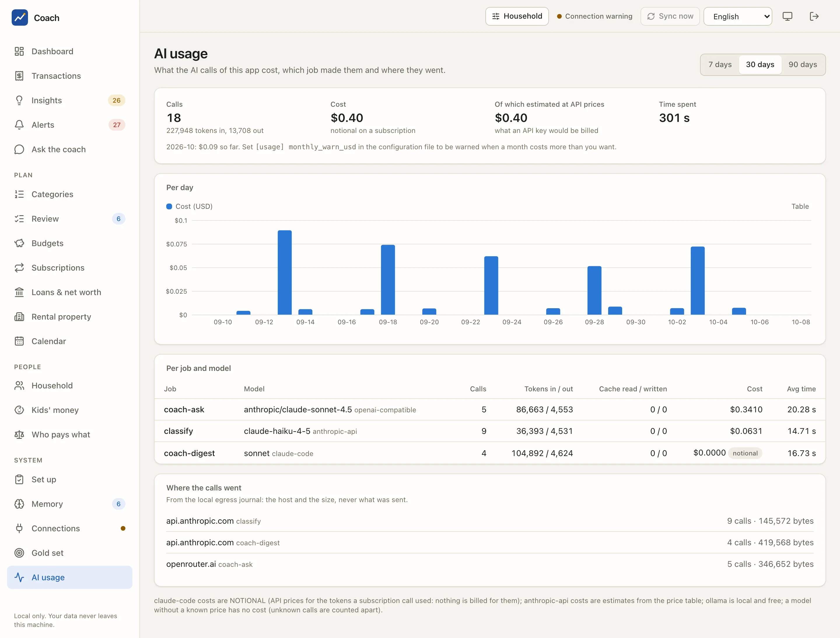The height and width of the screenshot is (638, 840).
Task: Open the AI usage sidebar item
Action: 70,577
